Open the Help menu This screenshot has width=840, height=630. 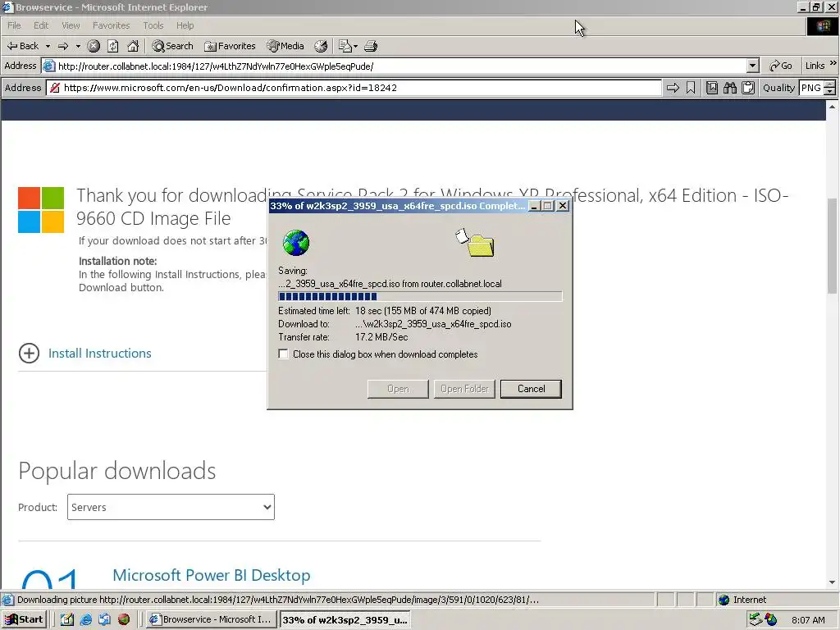pyautogui.click(x=185, y=25)
